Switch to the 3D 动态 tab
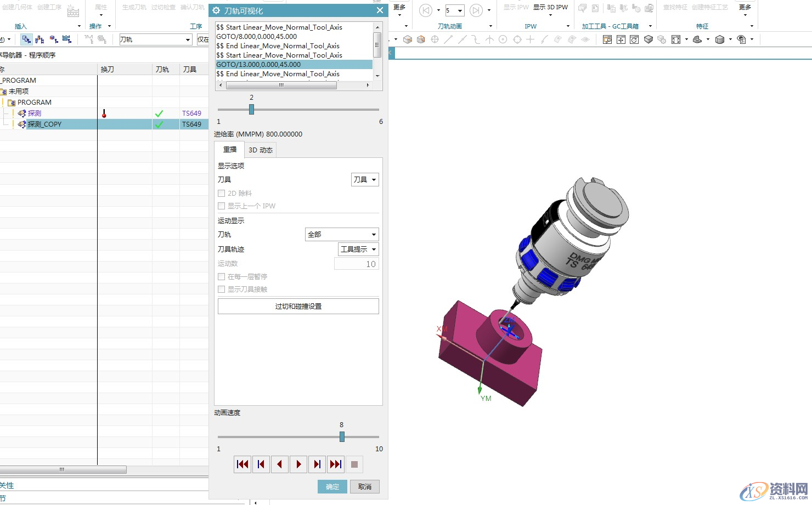This screenshot has height=505, width=812. pyautogui.click(x=261, y=150)
